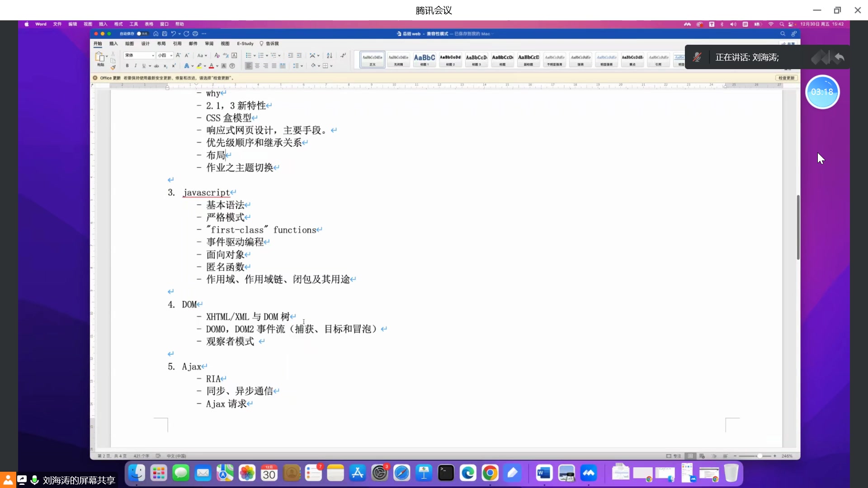Toggle Subscript formatting
Screen dimensions: 868x488
pyautogui.click(x=165, y=66)
